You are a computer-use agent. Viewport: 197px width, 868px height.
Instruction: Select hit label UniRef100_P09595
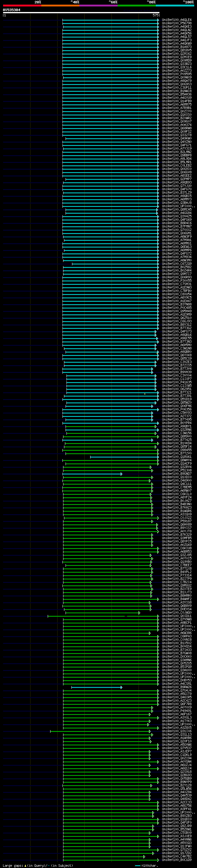click(176, 74)
